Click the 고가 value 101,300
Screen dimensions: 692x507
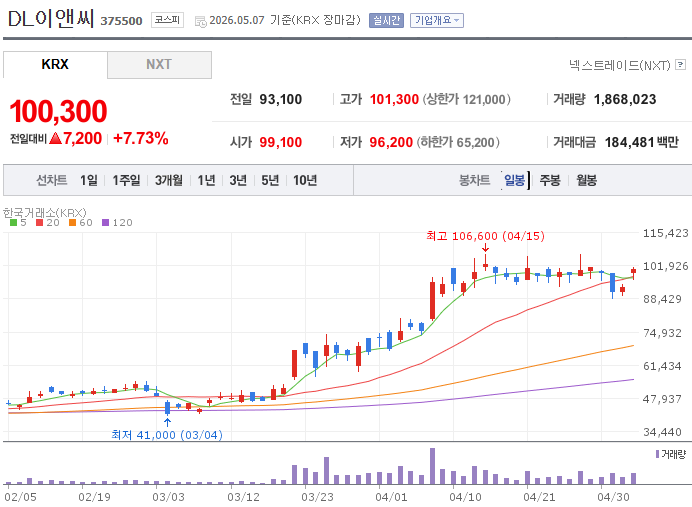[x=394, y=99]
